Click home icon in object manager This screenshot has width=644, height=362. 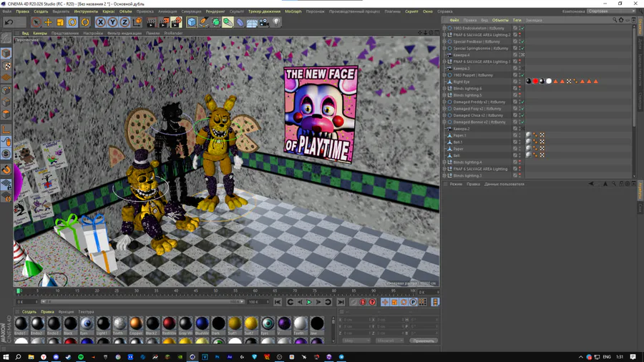(621, 20)
